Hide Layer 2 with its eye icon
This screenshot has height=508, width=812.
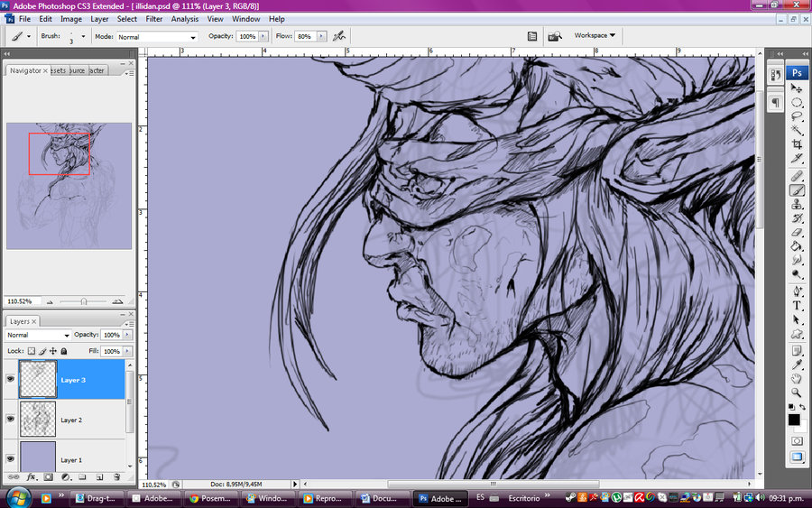10,419
